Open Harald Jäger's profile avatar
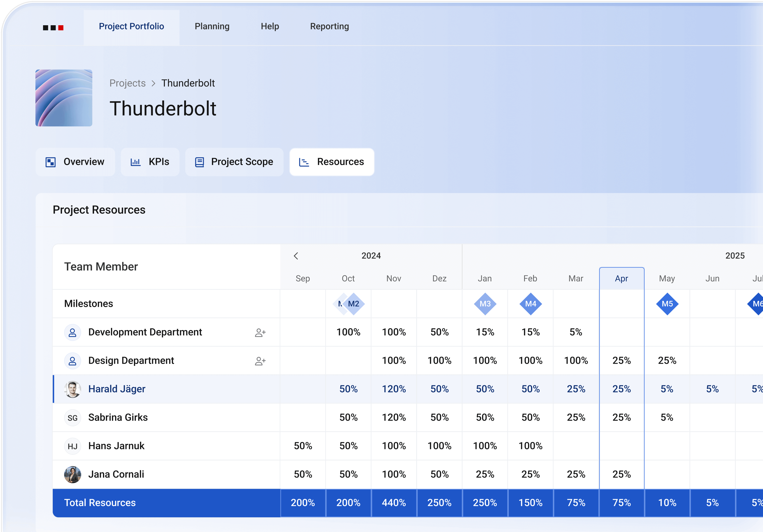The width and height of the screenshot is (763, 532). point(73,389)
